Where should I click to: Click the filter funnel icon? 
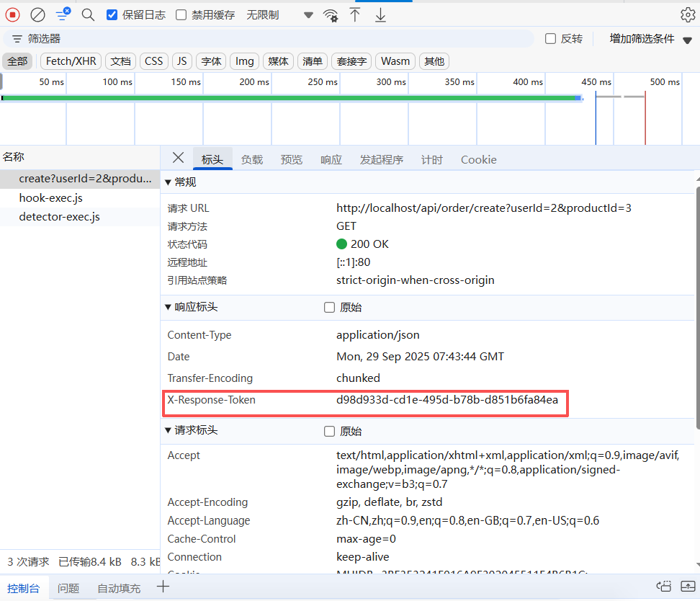(x=63, y=14)
